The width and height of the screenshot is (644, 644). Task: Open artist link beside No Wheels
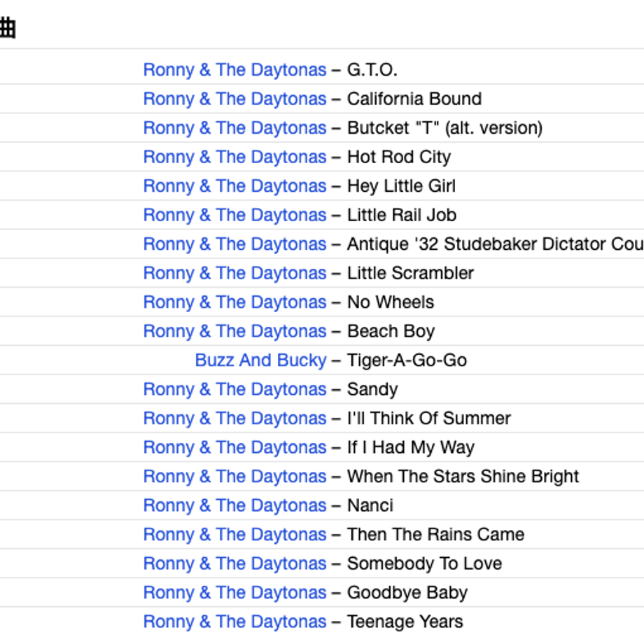(x=234, y=302)
